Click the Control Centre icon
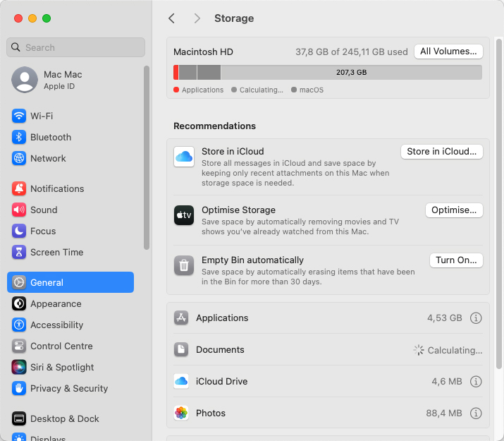Image resolution: width=504 pixels, height=441 pixels. click(x=19, y=346)
